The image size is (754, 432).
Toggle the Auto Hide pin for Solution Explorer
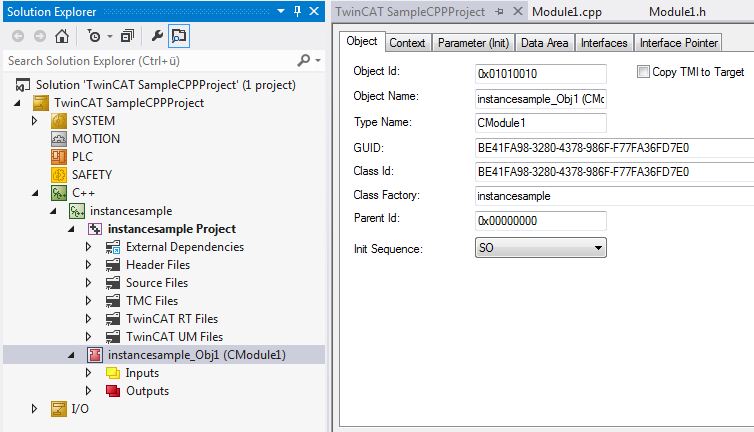[298, 11]
